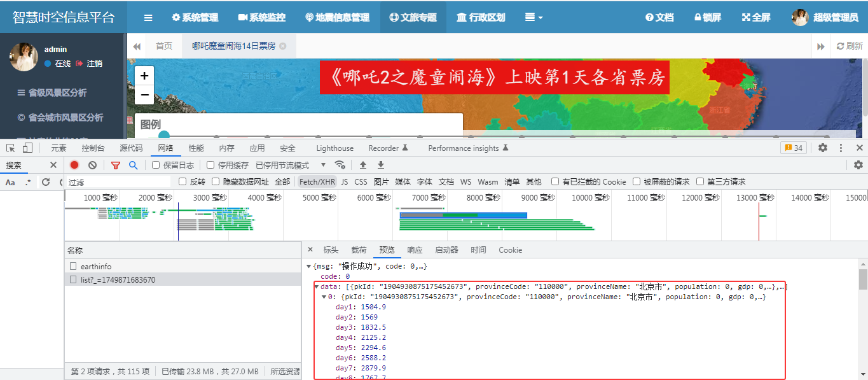This screenshot has height=380, width=868.
Task: Close the request detail pane
Action: pos(310,250)
